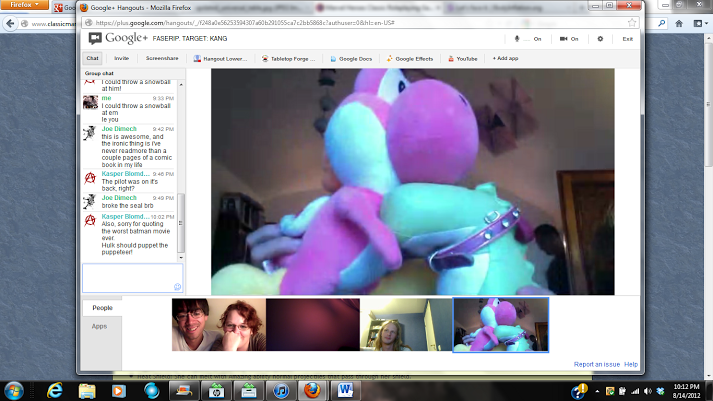The image size is (713, 401).
Task: Open iTunes from the taskbar
Action: (x=281, y=391)
